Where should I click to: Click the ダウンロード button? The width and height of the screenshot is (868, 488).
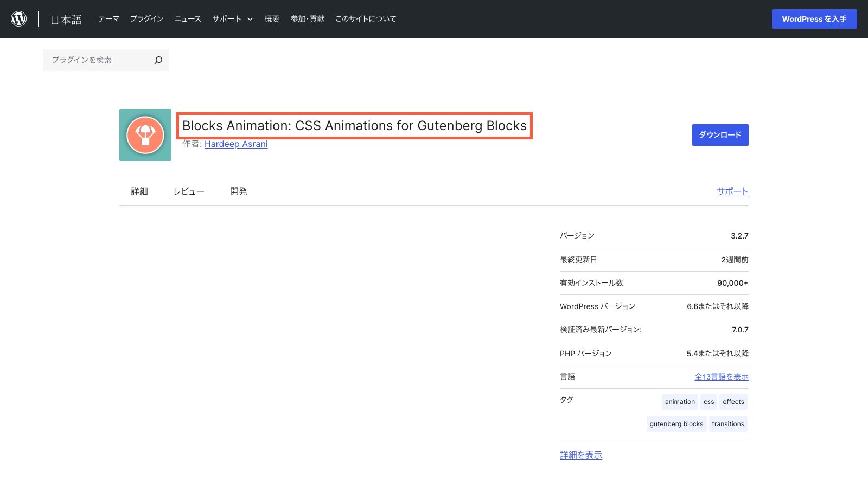[x=720, y=135]
